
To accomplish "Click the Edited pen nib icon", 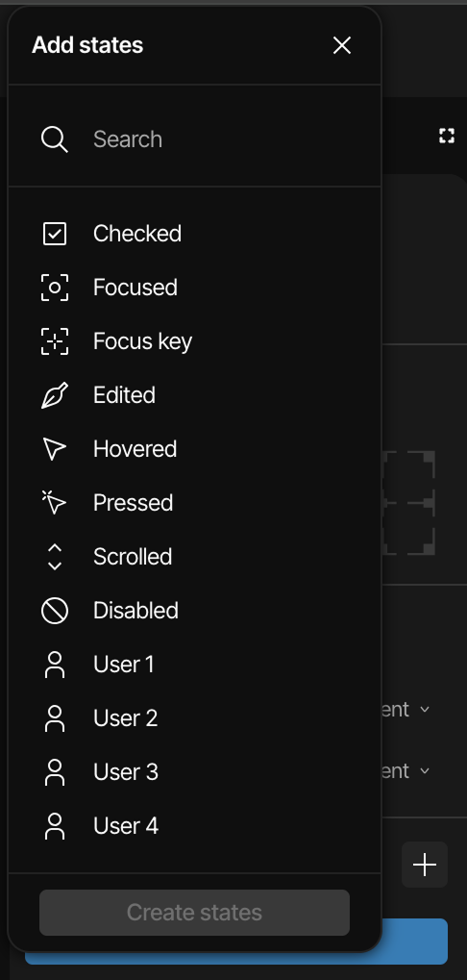I will [55, 395].
